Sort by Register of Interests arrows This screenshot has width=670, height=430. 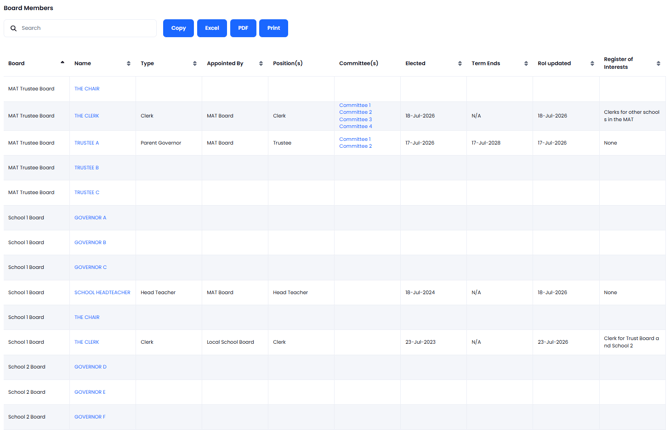pos(658,63)
